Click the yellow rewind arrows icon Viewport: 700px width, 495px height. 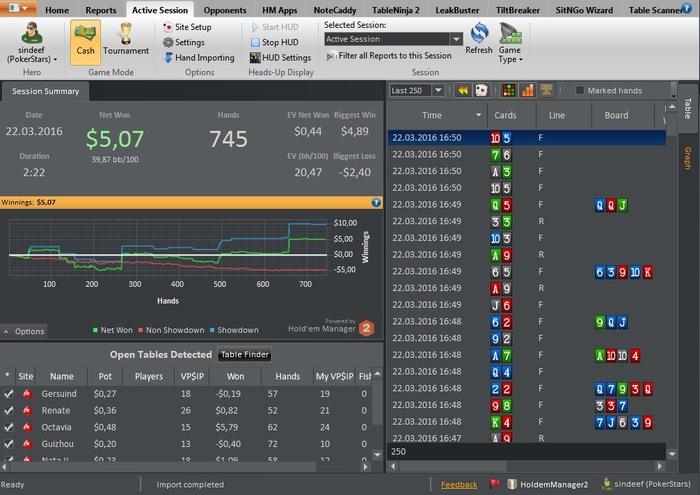(x=463, y=90)
